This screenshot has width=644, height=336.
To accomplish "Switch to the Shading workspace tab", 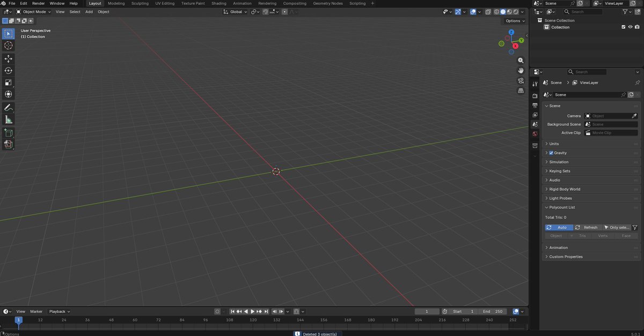I will pyautogui.click(x=219, y=3).
